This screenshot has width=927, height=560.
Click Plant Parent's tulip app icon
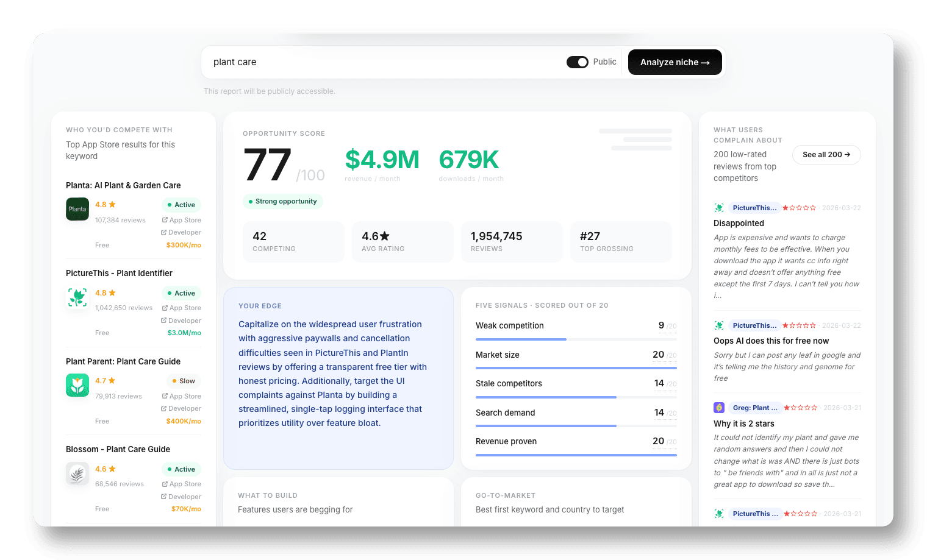pos(77,385)
